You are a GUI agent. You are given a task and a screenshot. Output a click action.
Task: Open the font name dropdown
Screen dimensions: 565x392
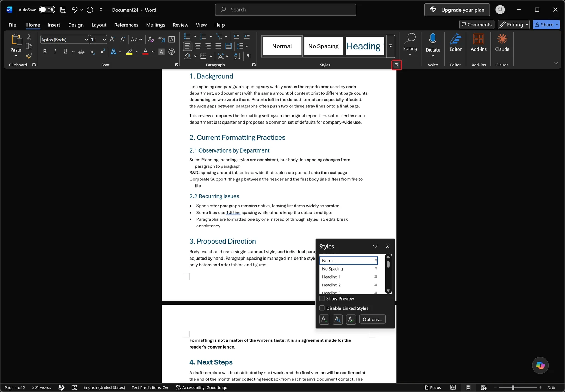coord(86,40)
